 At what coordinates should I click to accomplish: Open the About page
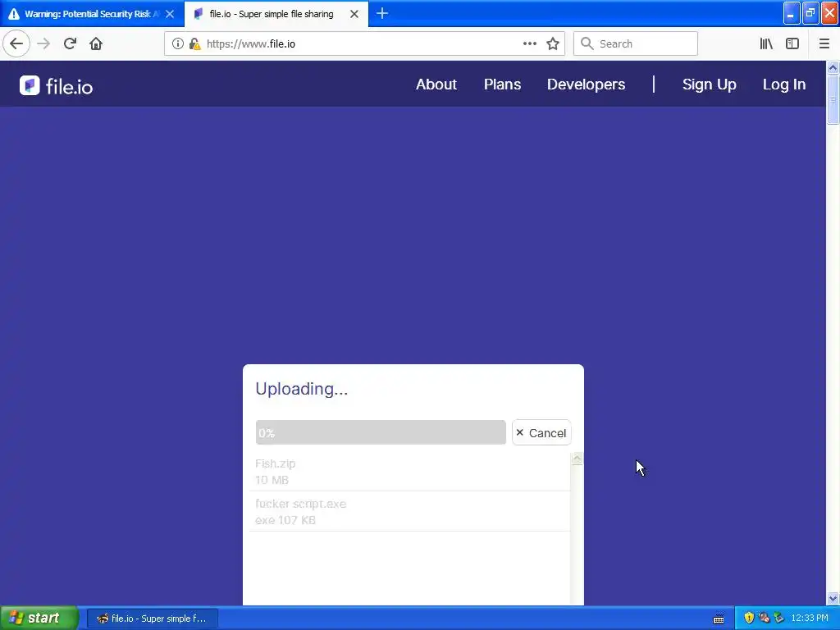tap(436, 84)
